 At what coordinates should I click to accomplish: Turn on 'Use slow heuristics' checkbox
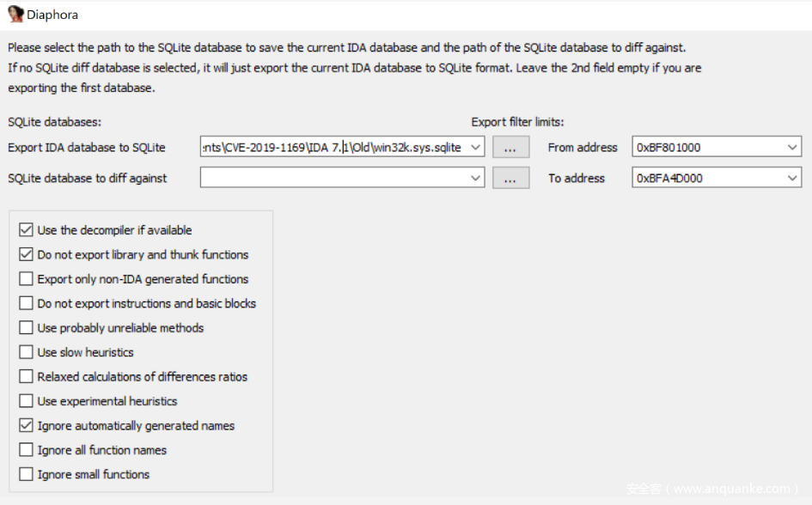pyautogui.click(x=27, y=352)
